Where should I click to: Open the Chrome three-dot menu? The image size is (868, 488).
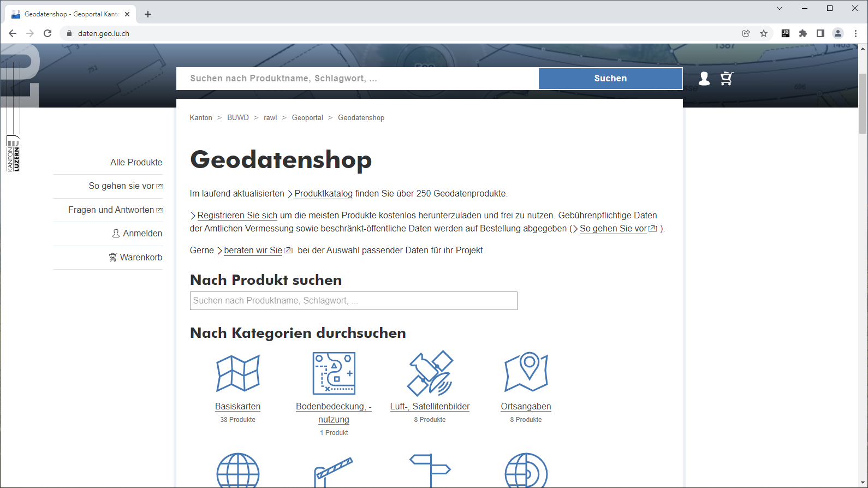coord(855,33)
